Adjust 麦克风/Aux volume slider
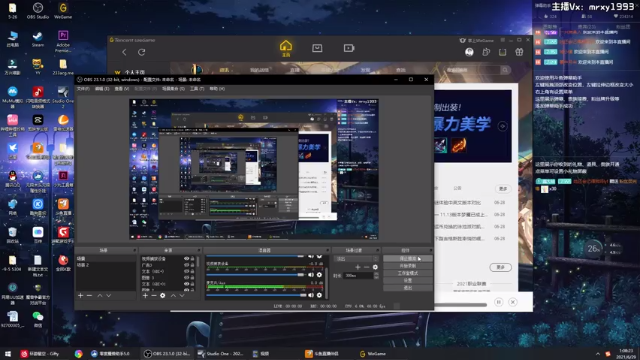 click(x=256, y=295)
